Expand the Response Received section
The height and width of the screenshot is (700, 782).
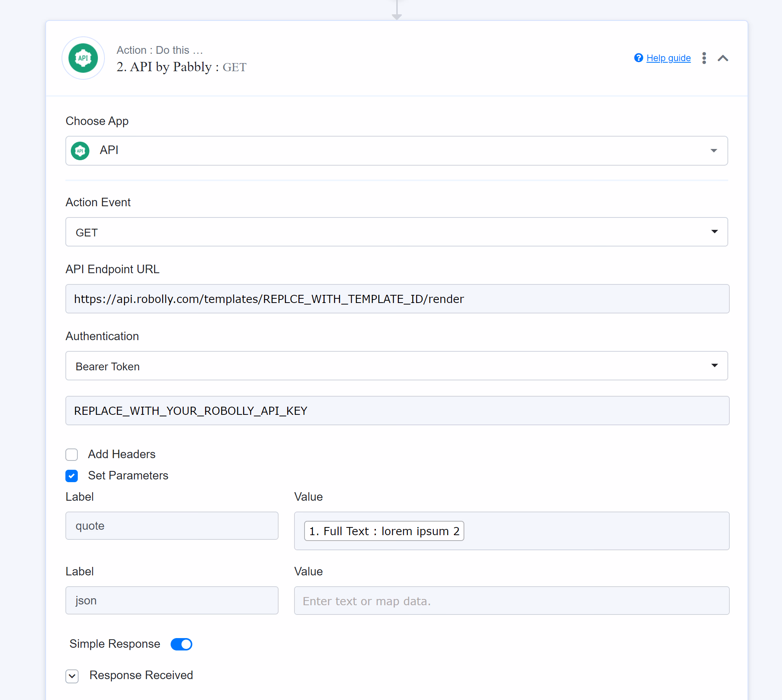[72, 676]
